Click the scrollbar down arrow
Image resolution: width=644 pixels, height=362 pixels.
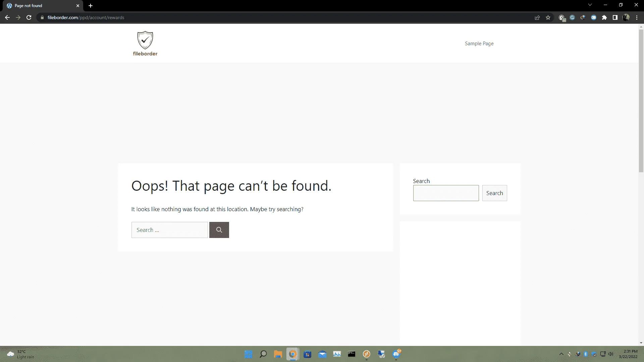[x=641, y=343]
